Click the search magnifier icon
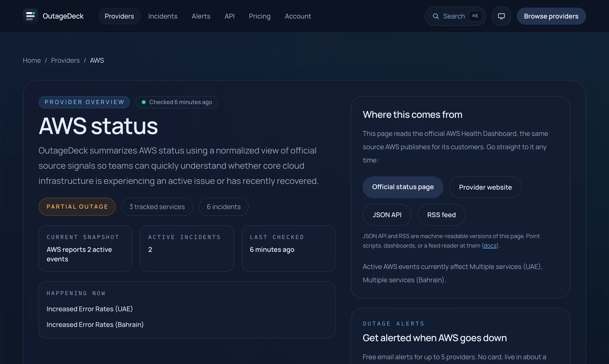The height and width of the screenshot is (364, 609). click(x=436, y=16)
